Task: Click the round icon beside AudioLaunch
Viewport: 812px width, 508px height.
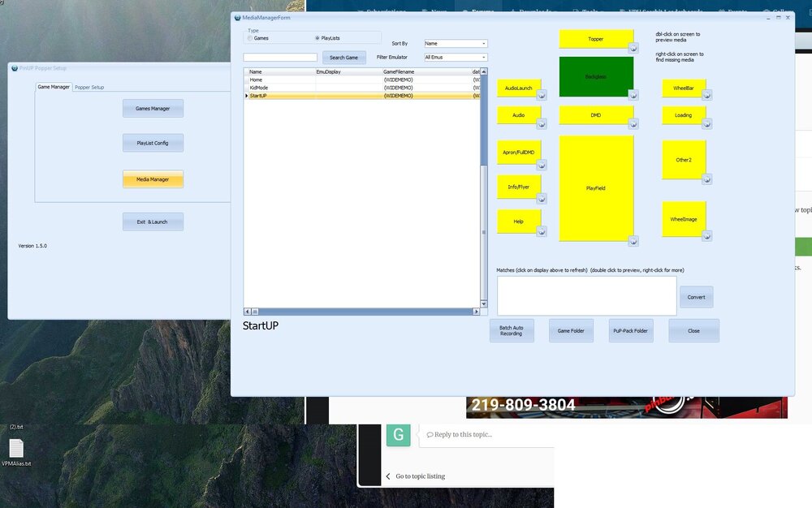Action: (541, 95)
